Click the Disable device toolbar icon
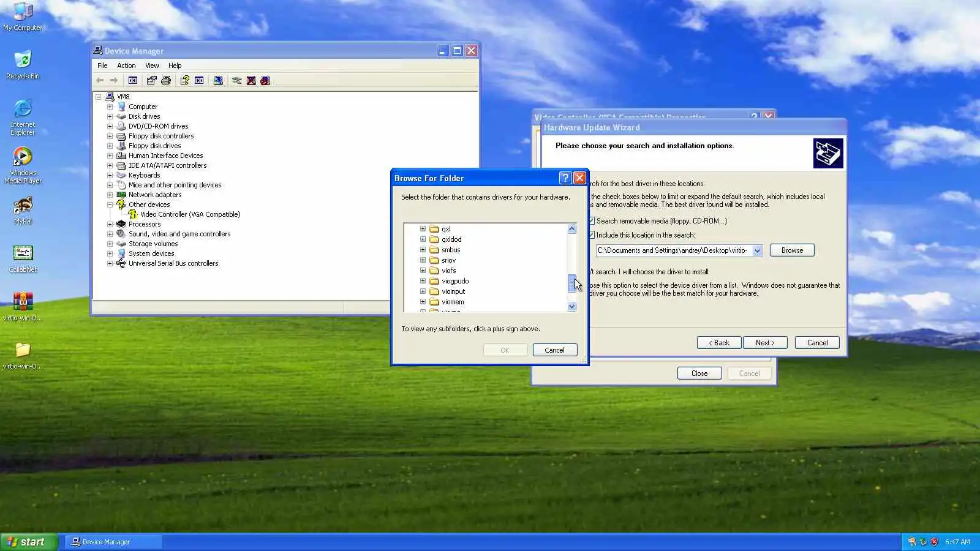 (265, 80)
